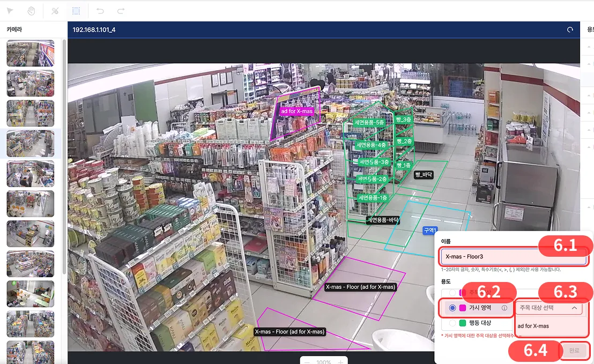Select the '세면용품-바닥' region label

point(383,220)
